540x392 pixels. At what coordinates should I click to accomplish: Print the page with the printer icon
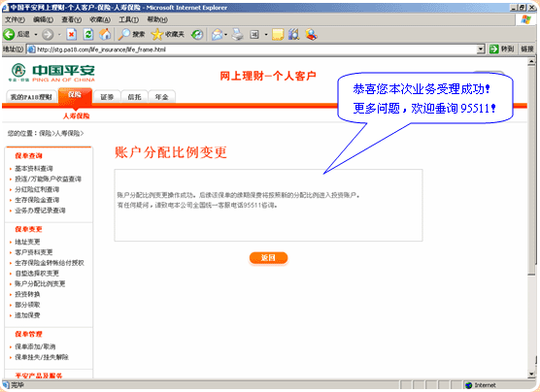coord(237,34)
